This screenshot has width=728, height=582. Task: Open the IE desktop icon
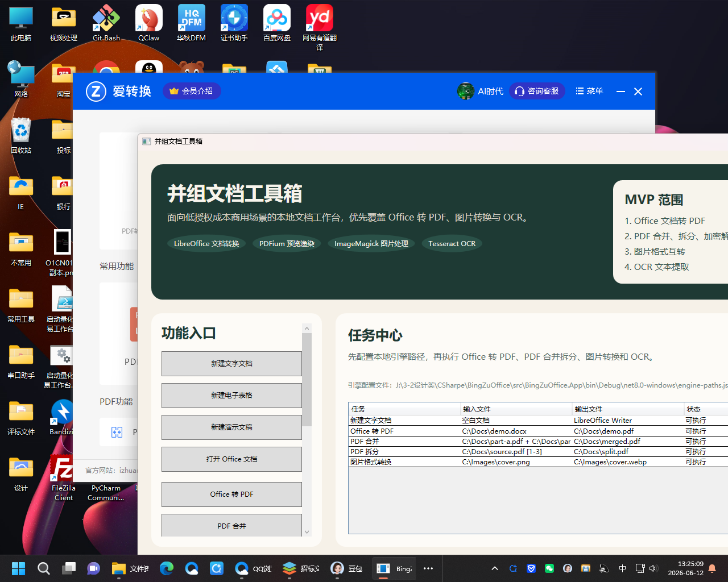(21, 192)
